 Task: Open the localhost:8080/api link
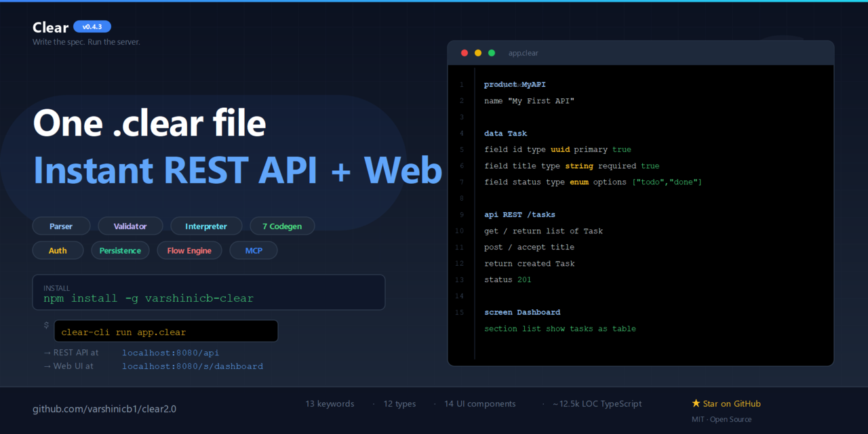click(x=171, y=353)
